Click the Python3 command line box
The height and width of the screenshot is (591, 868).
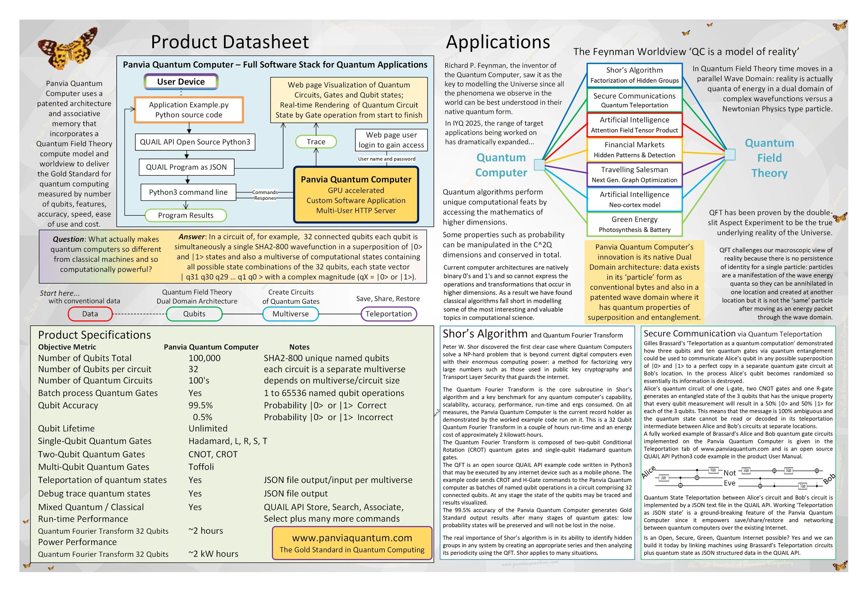tap(188, 192)
